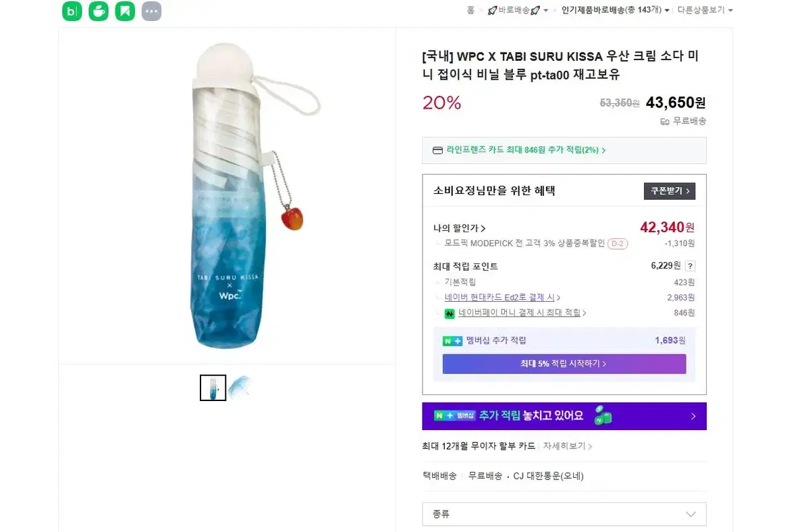810x532 pixels.
Task: Open 네이버 현대카드 Ed2 payment link
Action: click(500, 298)
